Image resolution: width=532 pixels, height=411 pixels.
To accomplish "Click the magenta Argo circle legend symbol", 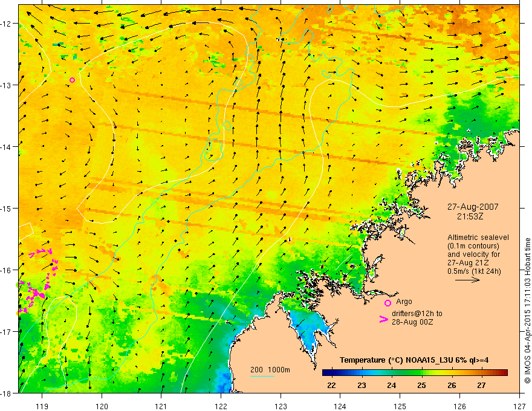I will click(388, 303).
